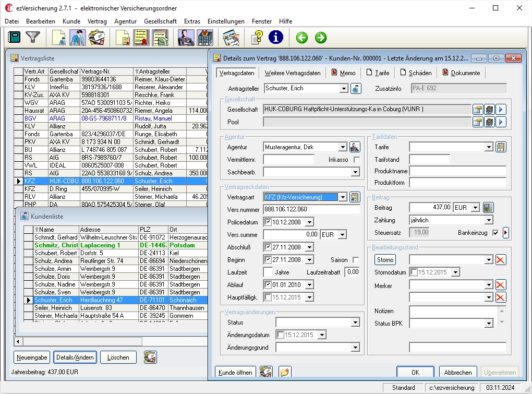Expand the Sachbearb. dropdown
This screenshot has width=532, height=394.
pyautogui.click(x=355, y=172)
